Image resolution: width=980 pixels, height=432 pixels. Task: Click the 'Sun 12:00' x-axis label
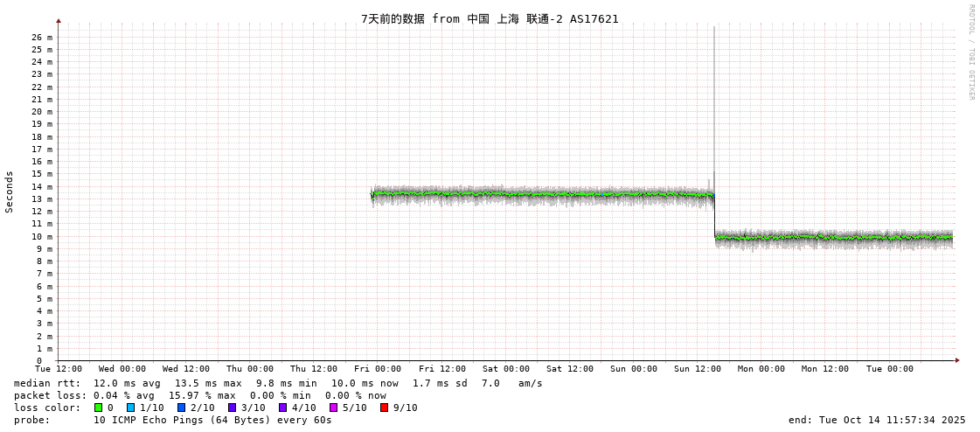pos(698,369)
